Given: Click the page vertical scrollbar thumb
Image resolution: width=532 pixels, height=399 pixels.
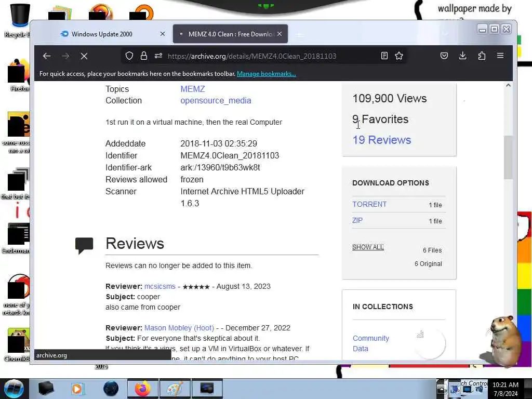Looking at the screenshot, I should (x=508, y=157).
